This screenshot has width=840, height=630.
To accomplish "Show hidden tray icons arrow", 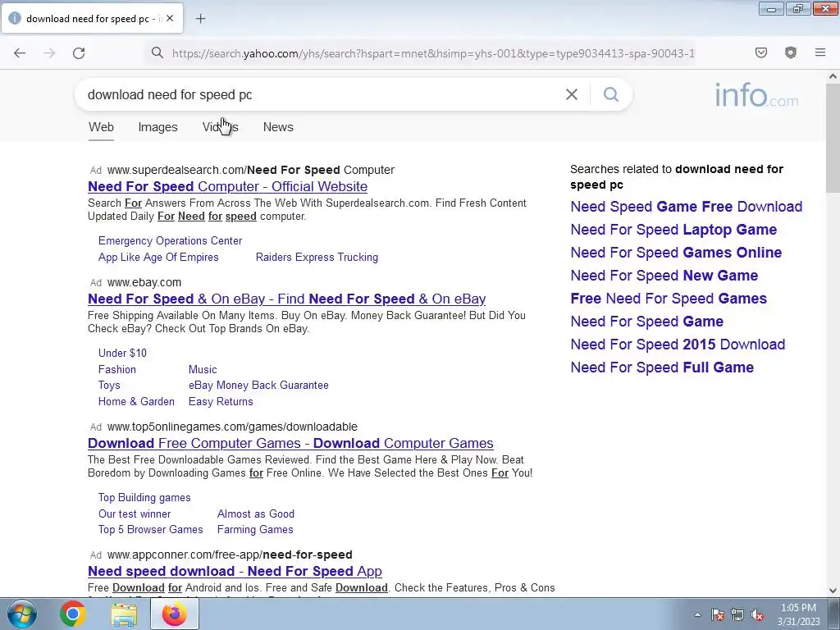I will (697, 614).
